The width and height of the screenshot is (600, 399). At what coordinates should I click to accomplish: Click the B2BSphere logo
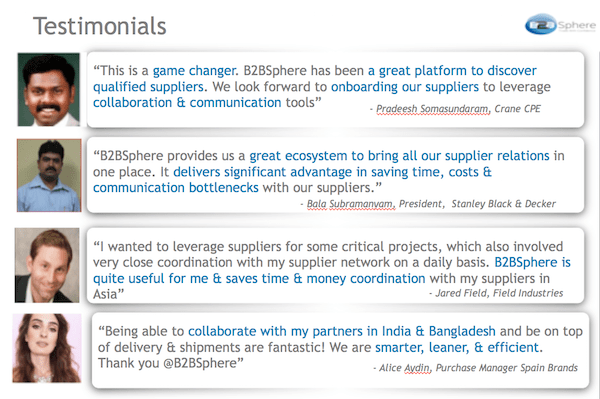pos(560,24)
